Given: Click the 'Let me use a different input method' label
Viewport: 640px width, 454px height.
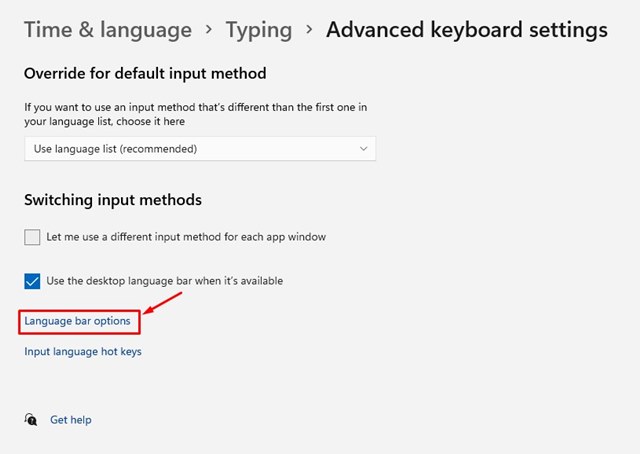Looking at the screenshot, I should (x=186, y=237).
